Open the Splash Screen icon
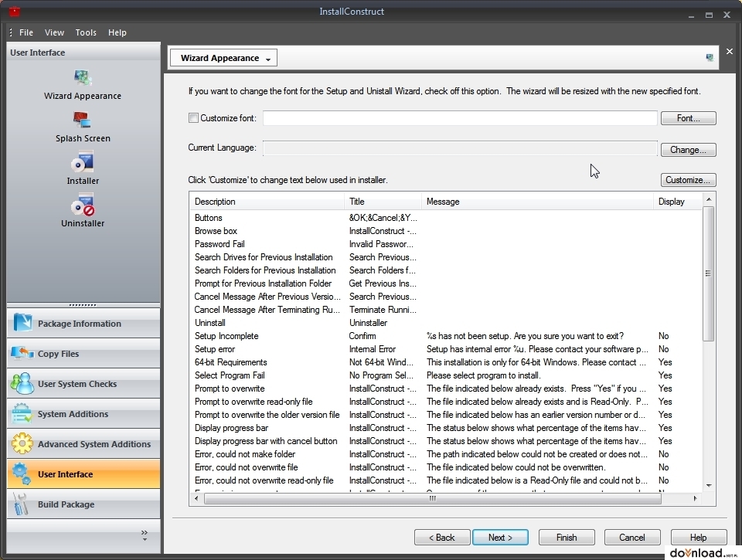Image resolution: width=742 pixels, height=560 pixels. pos(83,120)
